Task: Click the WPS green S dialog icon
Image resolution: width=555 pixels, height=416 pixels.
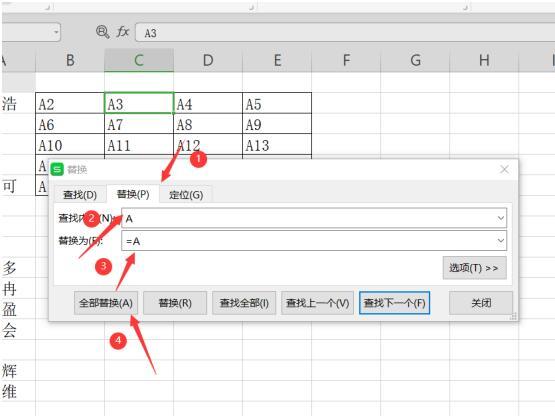Action: pos(57,170)
